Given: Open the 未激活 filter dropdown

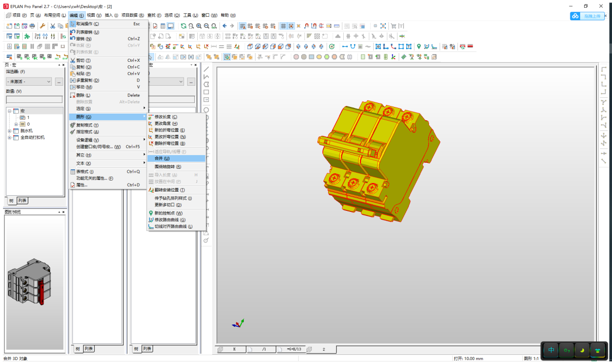Looking at the screenshot, I should (x=29, y=82).
